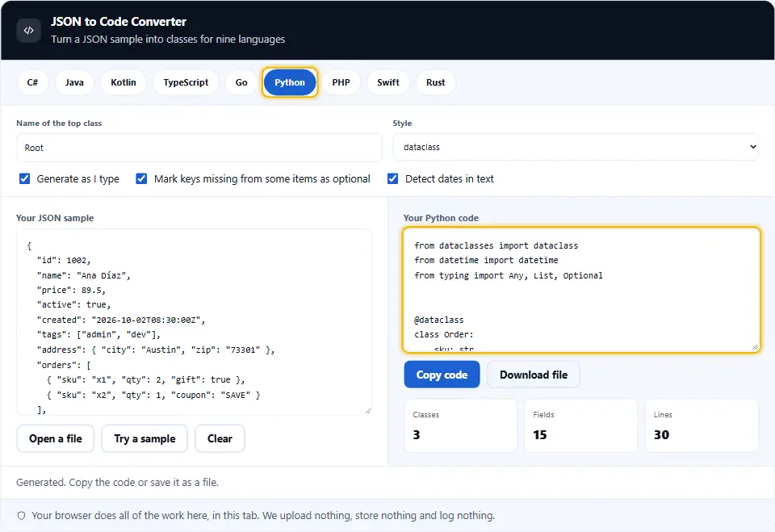Viewport: 775px width, 532px height.
Task: Switch to TypeScript output
Action: (186, 82)
